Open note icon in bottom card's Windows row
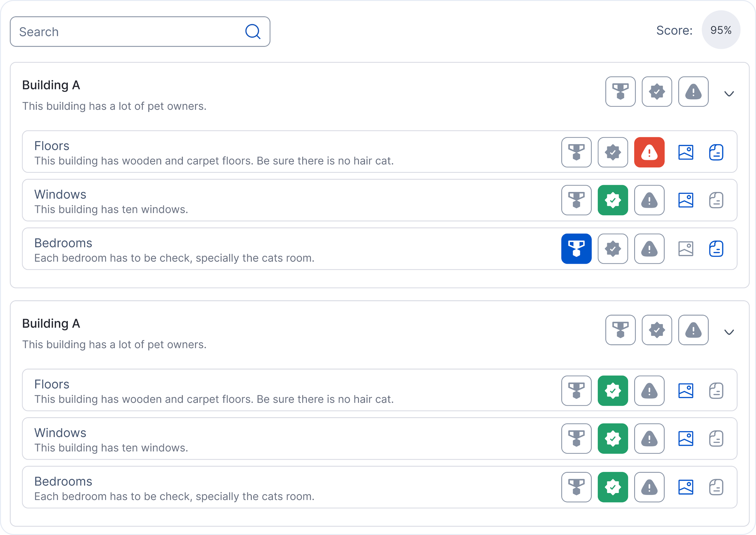The width and height of the screenshot is (756, 535). 716,439
